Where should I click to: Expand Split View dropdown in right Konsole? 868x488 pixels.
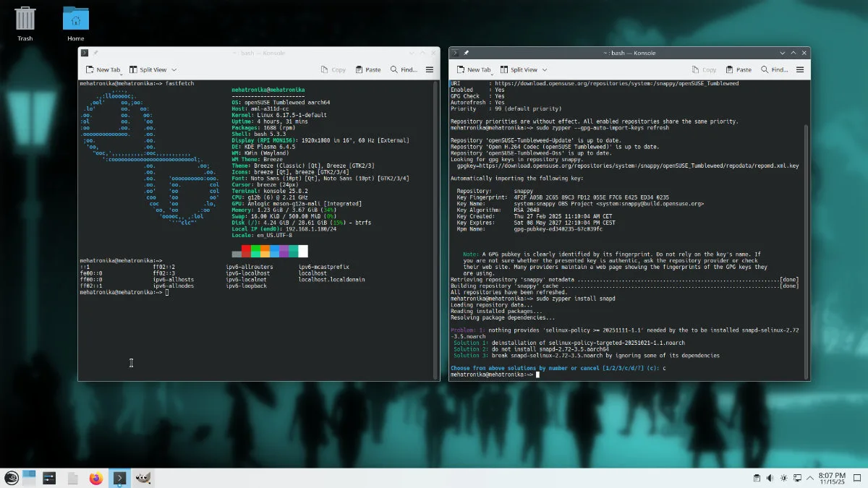[545, 69]
